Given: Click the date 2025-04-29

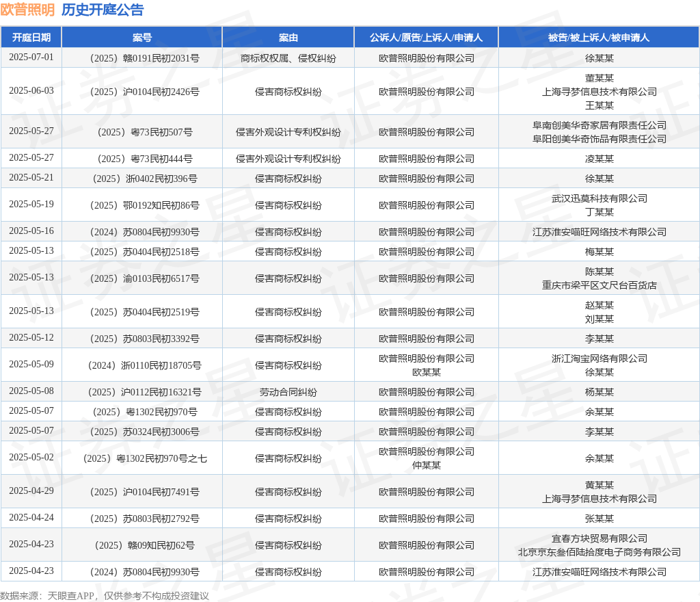Looking at the screenshot, I should [31, 491].
